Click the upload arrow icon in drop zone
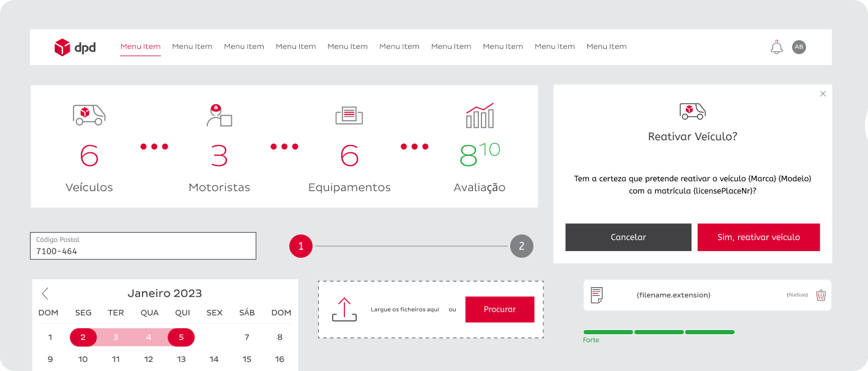This screenshot has height=371, width=868. [344, 309]
